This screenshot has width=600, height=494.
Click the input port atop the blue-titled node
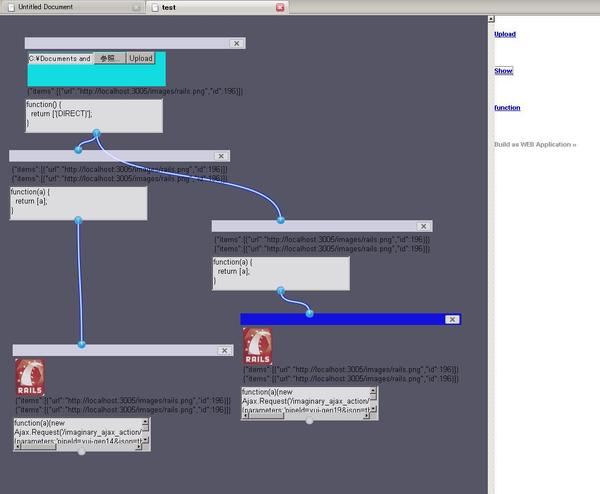309,314
